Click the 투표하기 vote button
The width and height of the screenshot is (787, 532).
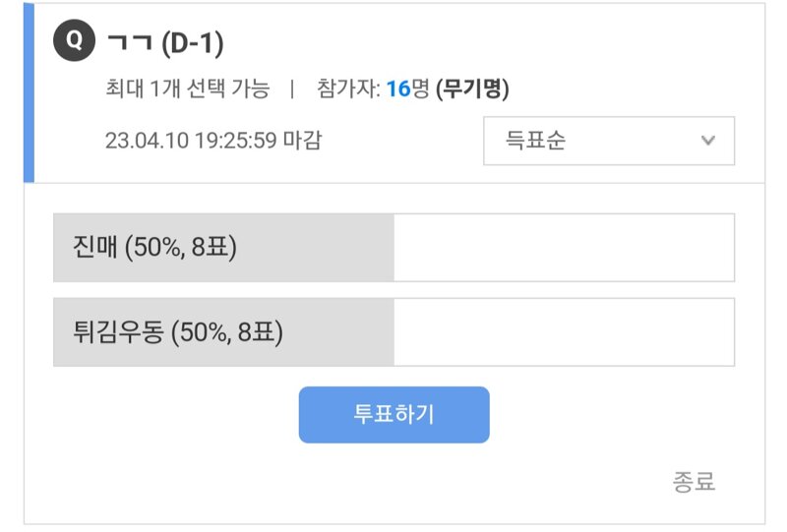[394, 415]
